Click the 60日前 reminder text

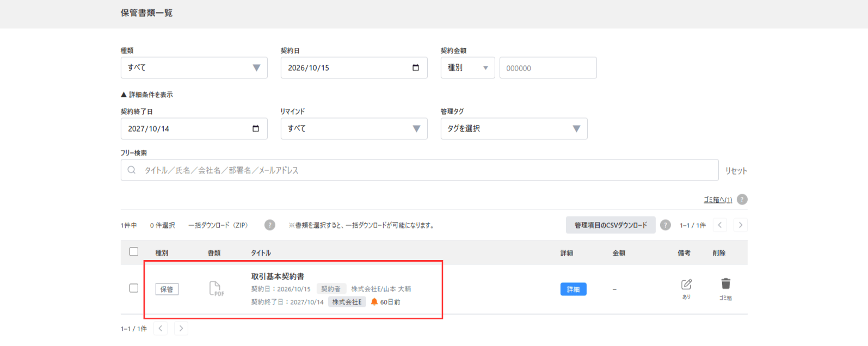coord(390,302)
